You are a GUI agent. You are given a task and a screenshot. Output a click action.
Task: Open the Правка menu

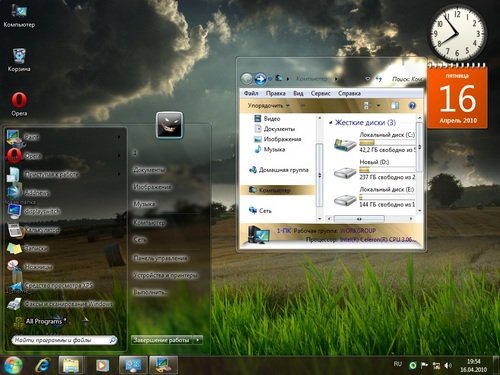tap(275, 93)
